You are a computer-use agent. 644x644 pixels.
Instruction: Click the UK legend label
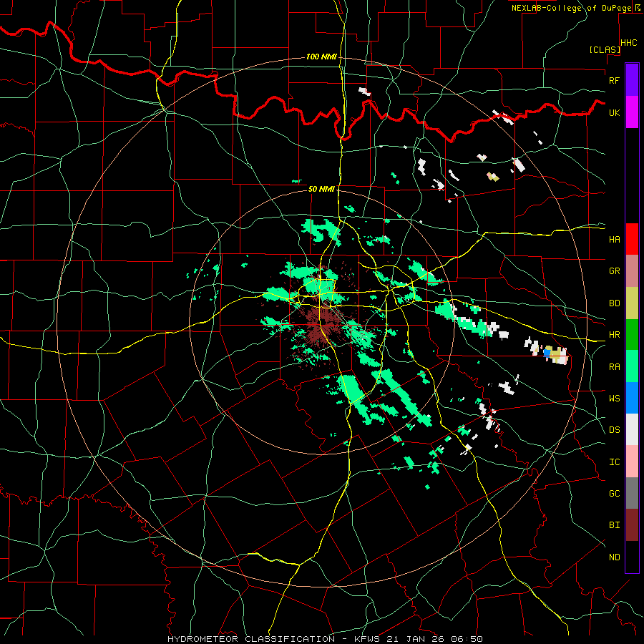coord(614,112)
